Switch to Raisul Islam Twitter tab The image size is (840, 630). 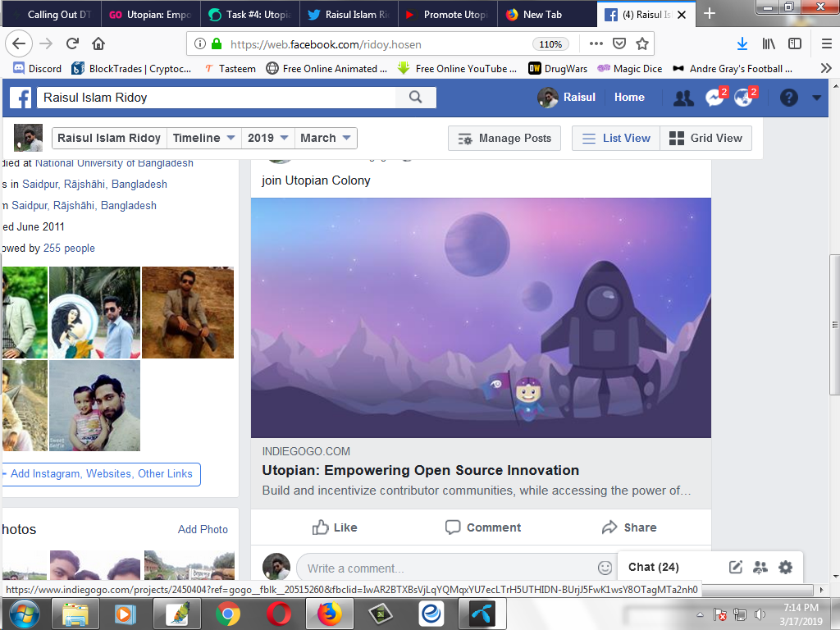pyautogui.click(x=349, y=15)
